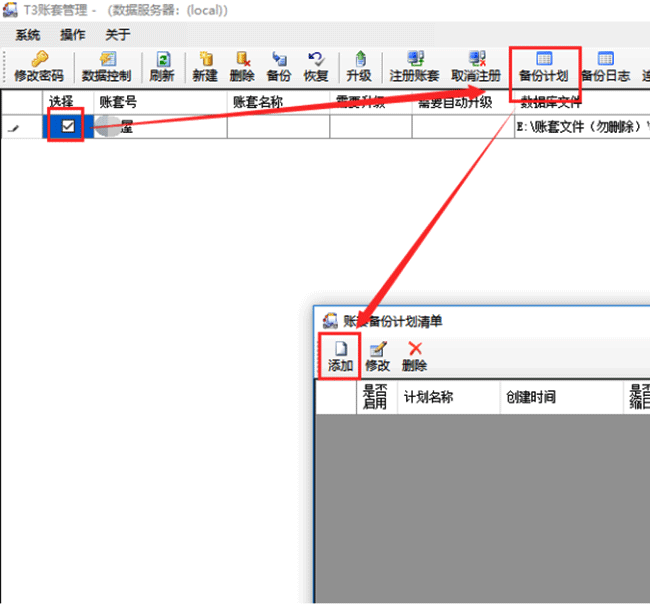Image resolution: width=650 pixels, height=614 pixels.
Task: Click the 是否启用 column header in the dialog
Action: pyautogui.click(x=377, y=397)
